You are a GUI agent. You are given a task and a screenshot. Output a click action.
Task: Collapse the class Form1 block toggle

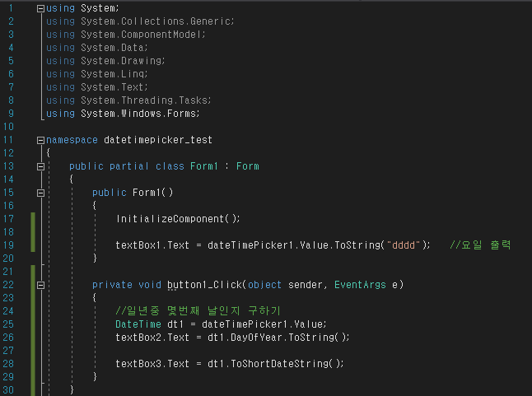[x=40, y=166]
